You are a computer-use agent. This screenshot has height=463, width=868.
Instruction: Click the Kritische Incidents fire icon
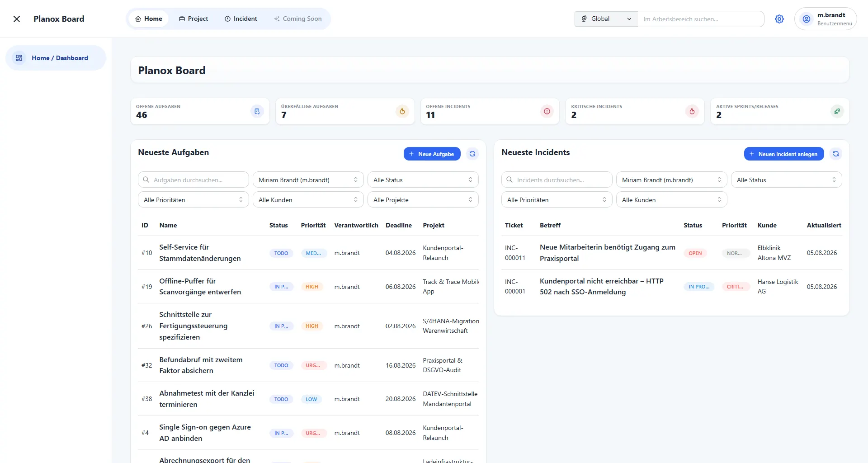(x=692, y=111)
